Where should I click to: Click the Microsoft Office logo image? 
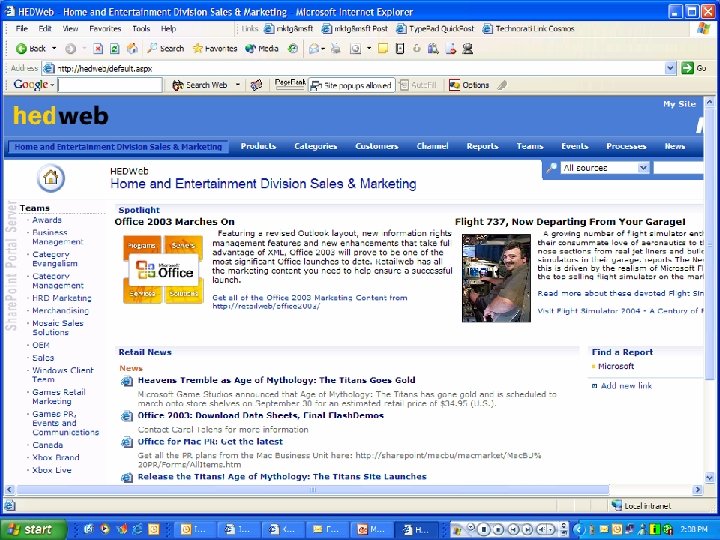tap(163, 270)
